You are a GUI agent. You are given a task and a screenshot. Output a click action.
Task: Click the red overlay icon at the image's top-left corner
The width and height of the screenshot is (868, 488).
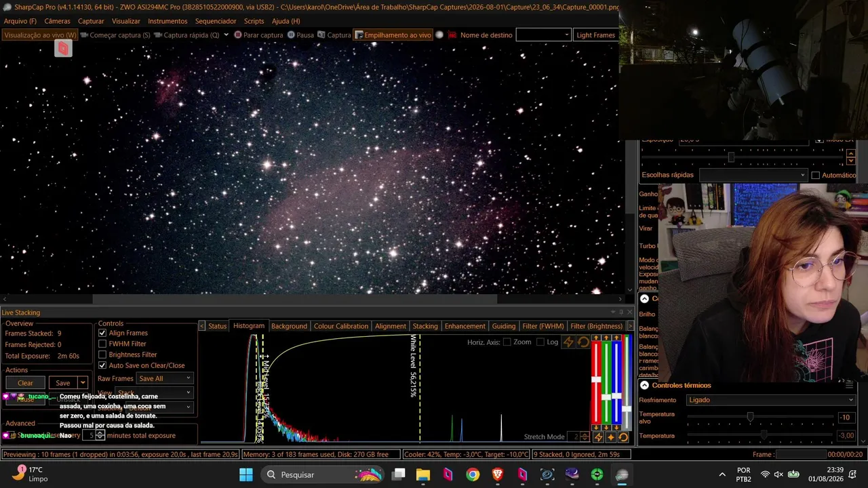pos(63,48)
